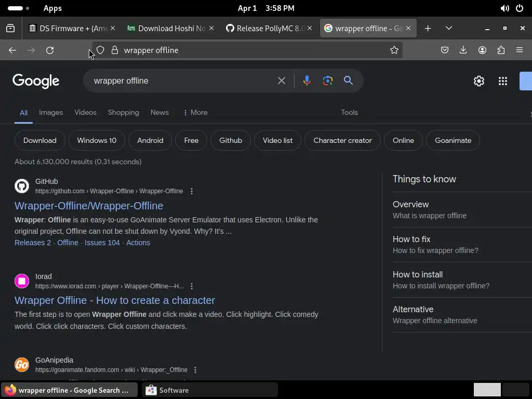Open the Apps menu in the top bar

coord(52,8)
